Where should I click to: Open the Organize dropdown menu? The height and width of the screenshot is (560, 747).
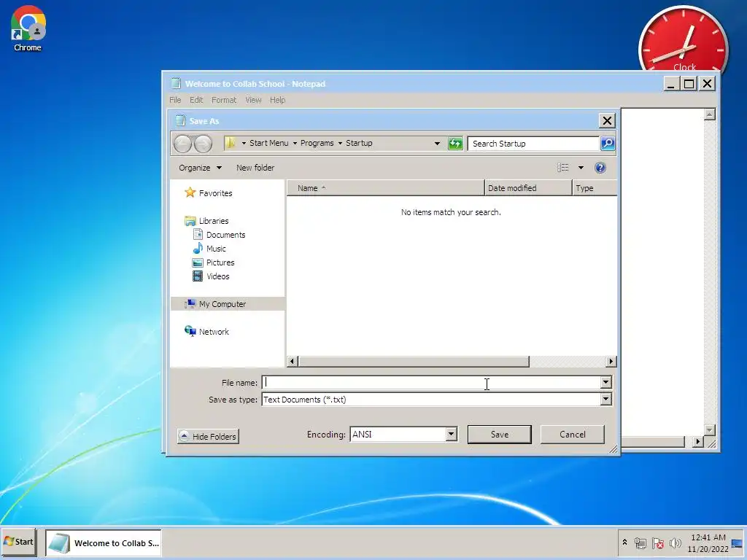[200, 168]
